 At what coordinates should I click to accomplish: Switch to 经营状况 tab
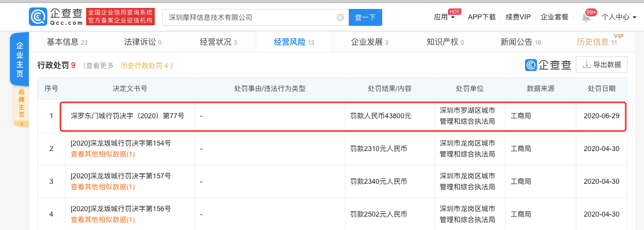[x=218, y=42]
